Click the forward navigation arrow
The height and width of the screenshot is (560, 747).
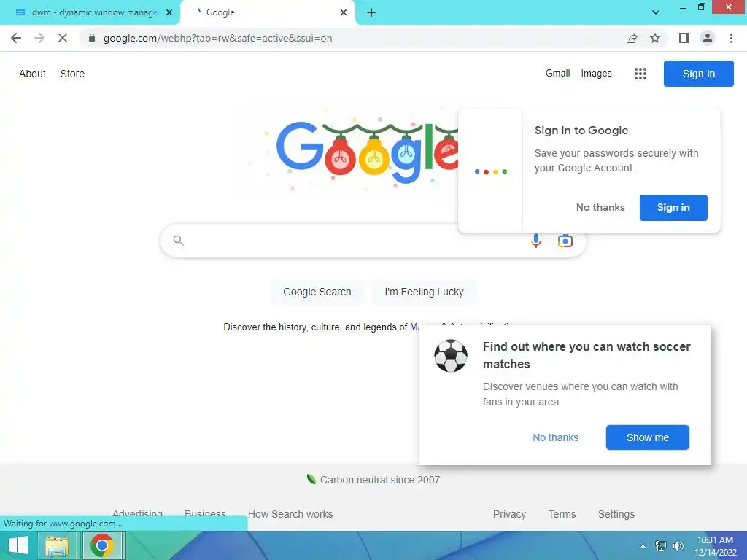(39, 38)
